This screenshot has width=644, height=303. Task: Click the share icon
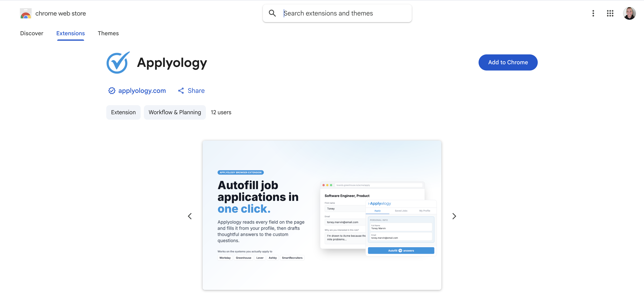[181, 91]
